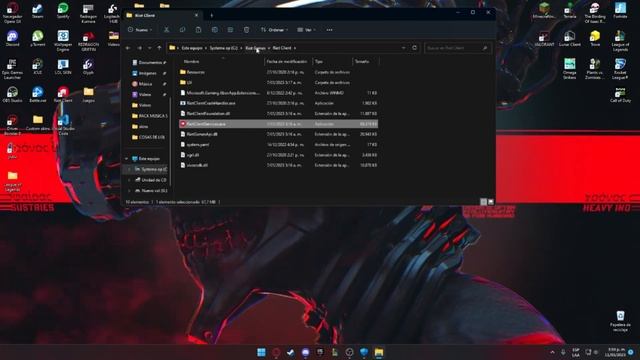The image size is (640, 360).
Task: Sort by Nombre column header
Action: point(191,62)
